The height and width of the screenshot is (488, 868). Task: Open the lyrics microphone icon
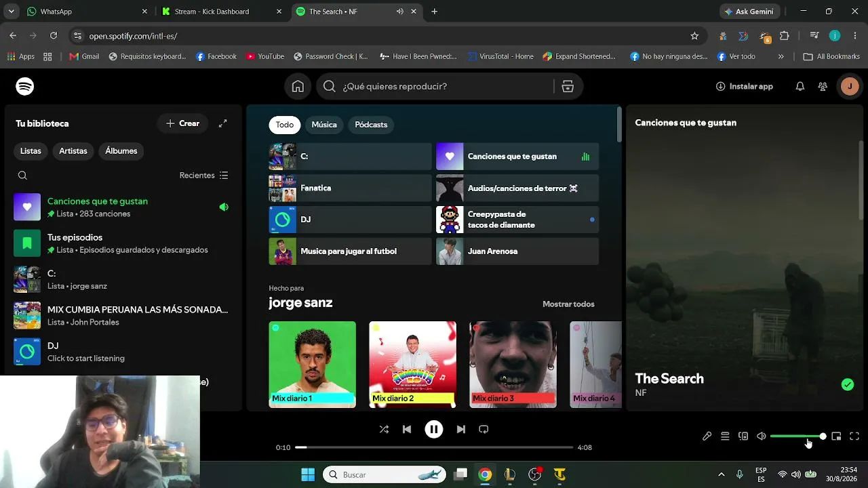(x=707, y=436)
